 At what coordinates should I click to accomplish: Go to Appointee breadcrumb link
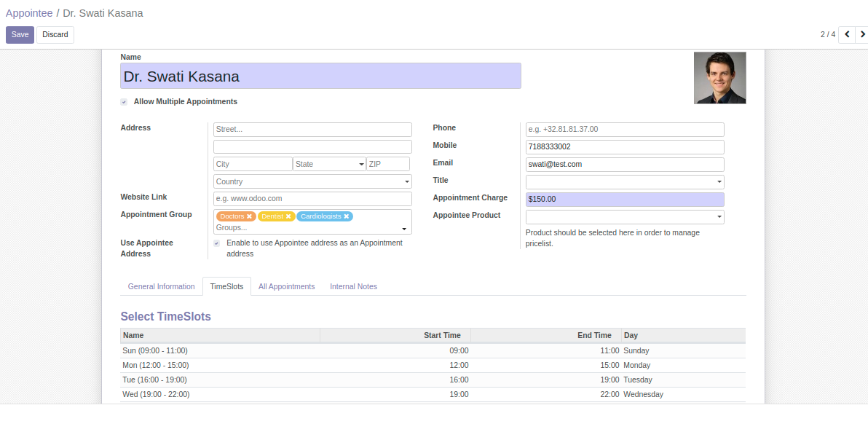(29, 13)
